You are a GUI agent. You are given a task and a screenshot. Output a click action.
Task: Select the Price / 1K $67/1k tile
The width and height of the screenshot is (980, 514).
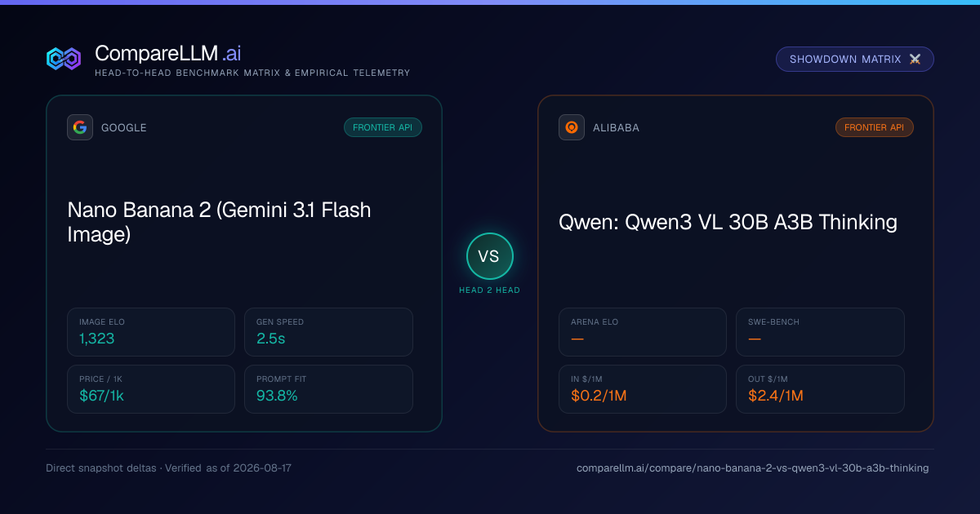click(x=151, y=389)
